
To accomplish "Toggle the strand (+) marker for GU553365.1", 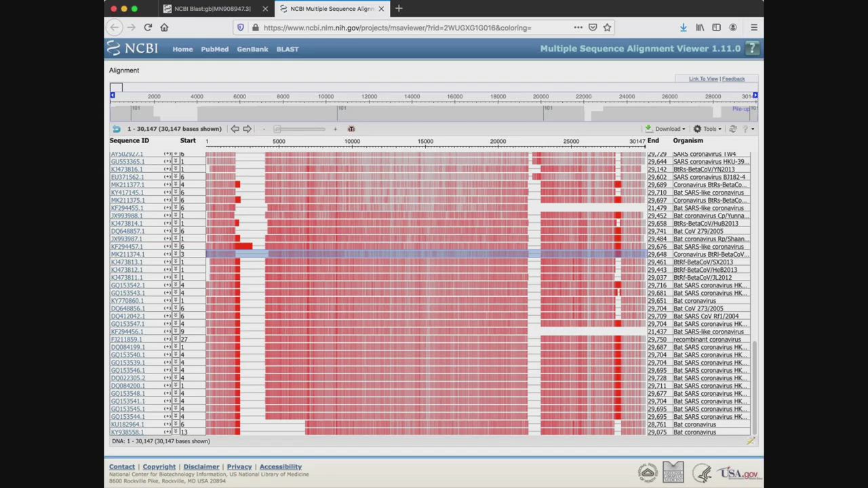I will coord(167,162).
